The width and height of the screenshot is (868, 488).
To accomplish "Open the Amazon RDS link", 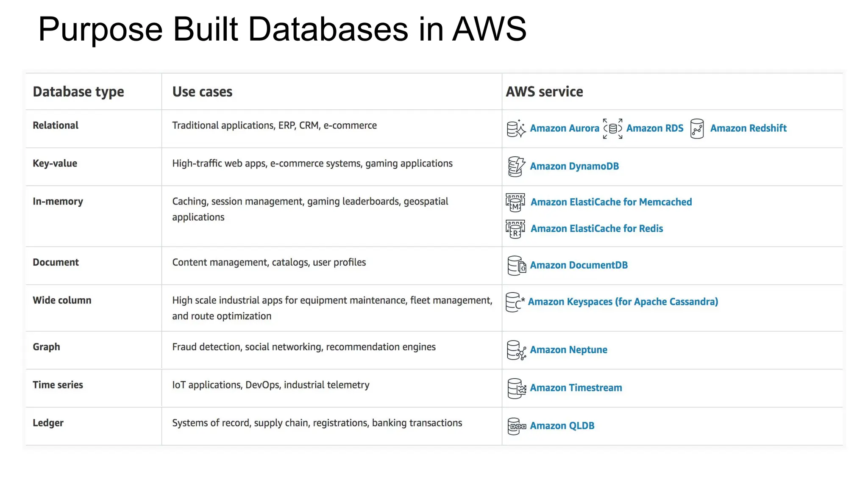I will click(x=654, y=128).
